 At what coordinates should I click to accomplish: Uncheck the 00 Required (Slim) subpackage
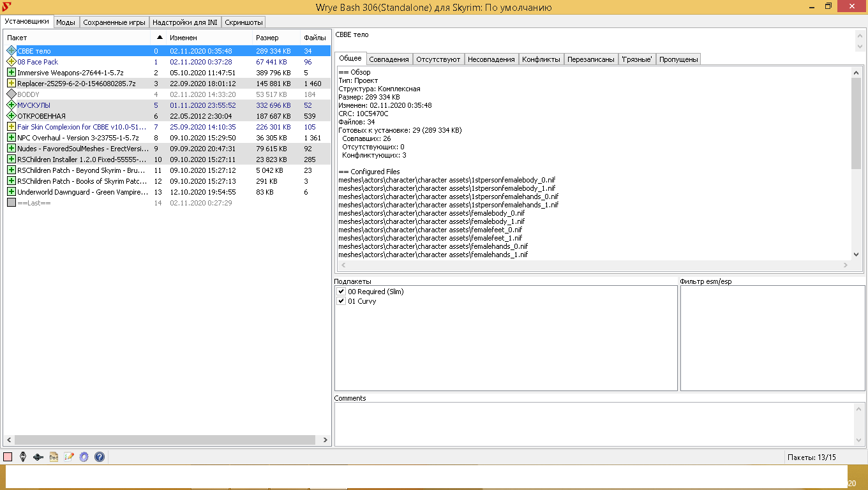(x=341, y=292)
